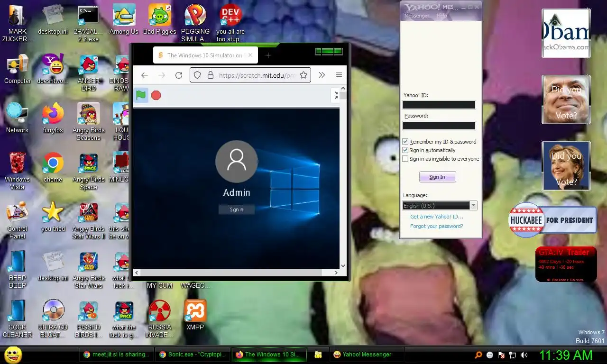Select The Windows 10 Simulator browser tab
Viewport: 607px width, 364px height.
205,55
